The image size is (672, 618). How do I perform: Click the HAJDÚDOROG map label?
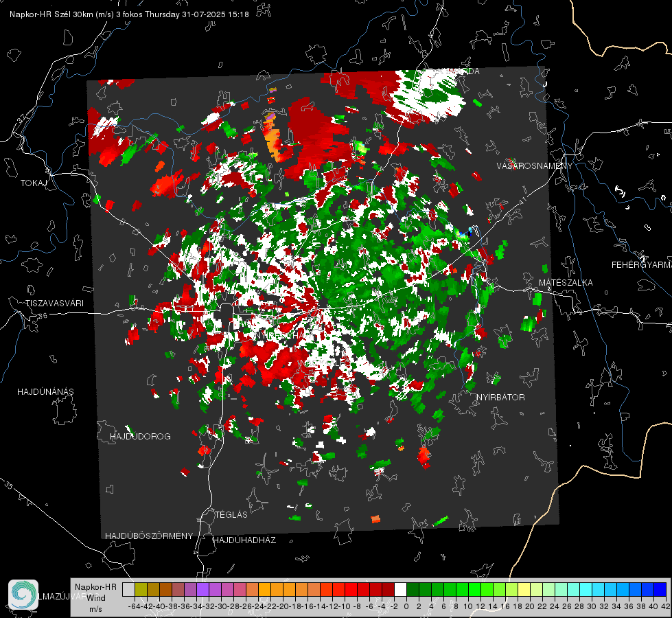[x=140, y=436]
